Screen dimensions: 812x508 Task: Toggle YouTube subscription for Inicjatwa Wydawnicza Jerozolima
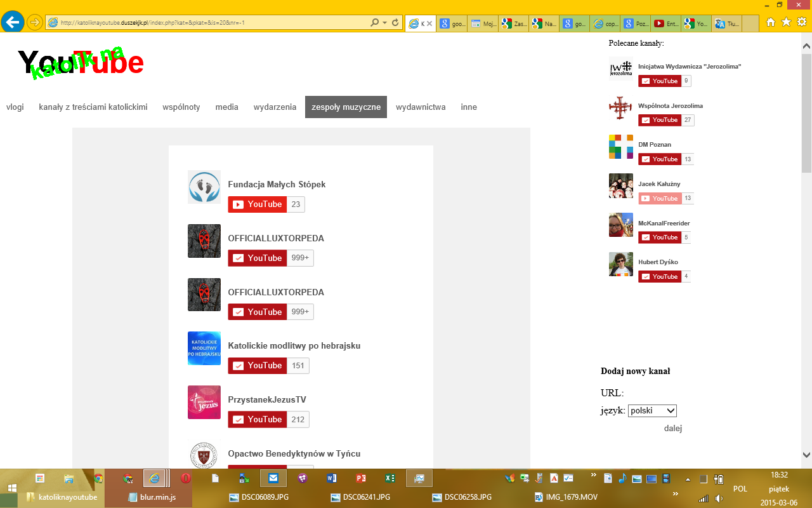(x=660, y=81)
